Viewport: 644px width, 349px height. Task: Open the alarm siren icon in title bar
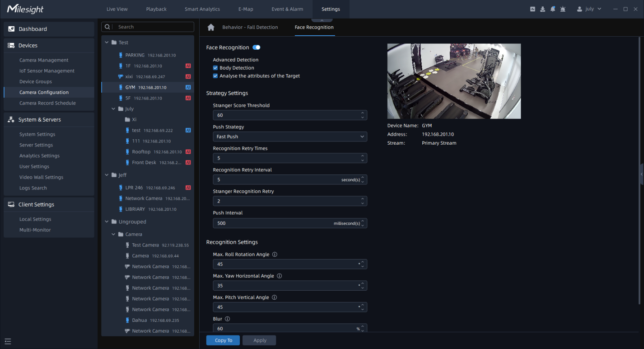click(x=563, y=9)
